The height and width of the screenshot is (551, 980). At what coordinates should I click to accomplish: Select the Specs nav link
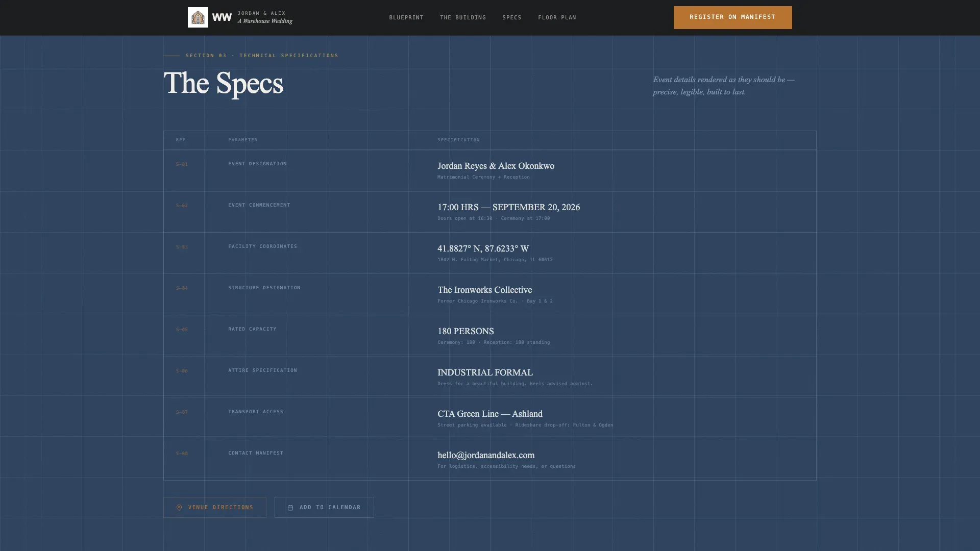click(512, 17)
